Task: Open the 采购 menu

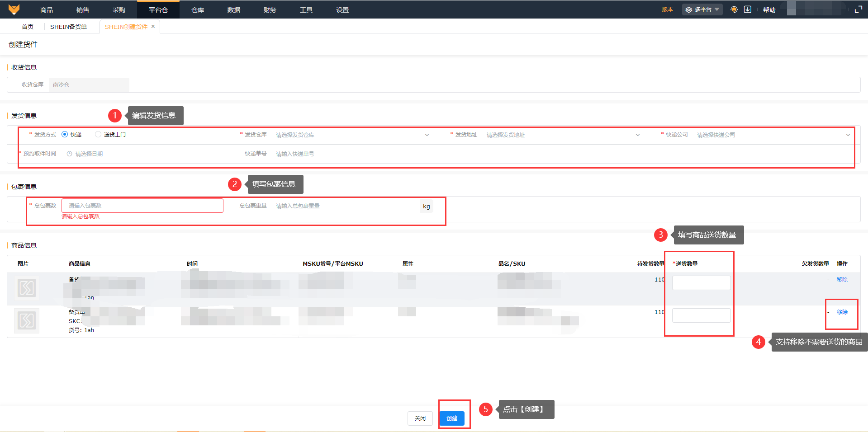Action: tap(119, 10)
